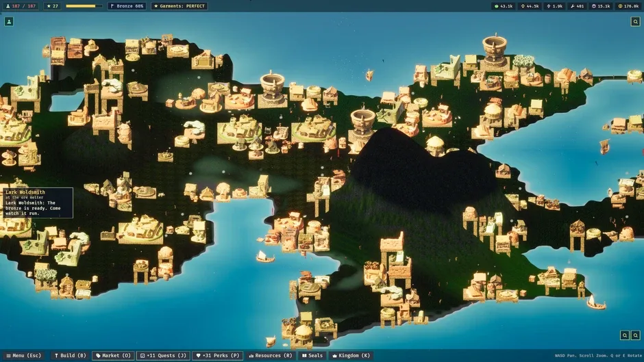The width and height of the screenshot is (644, 362).
Task: Open the Bronze 60% progress badge
Action: [127, 6]
